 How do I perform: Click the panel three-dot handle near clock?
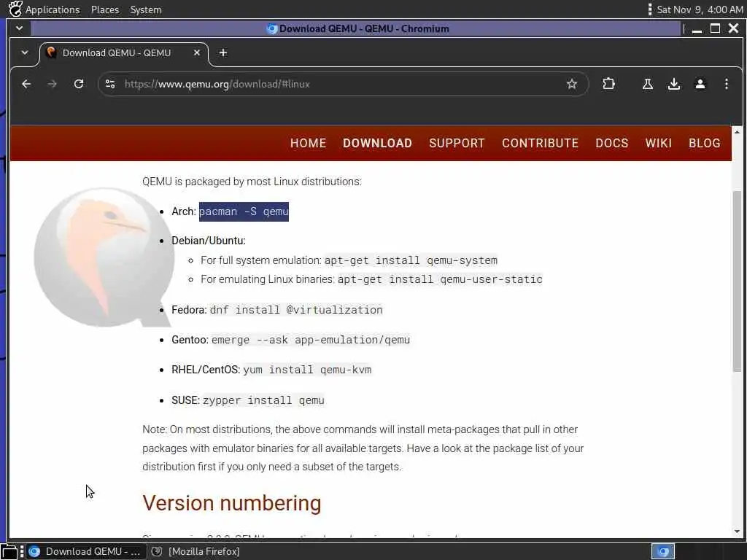click(650, 9)
